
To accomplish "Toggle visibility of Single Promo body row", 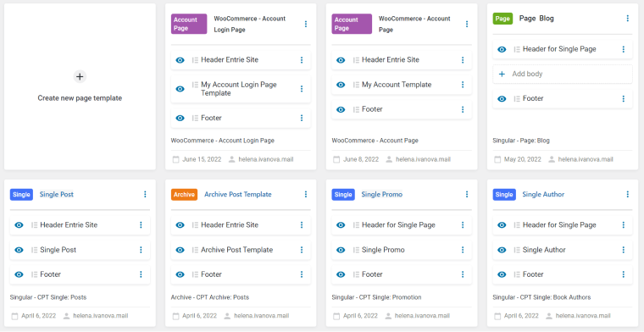I will click(x=341, y=250).
